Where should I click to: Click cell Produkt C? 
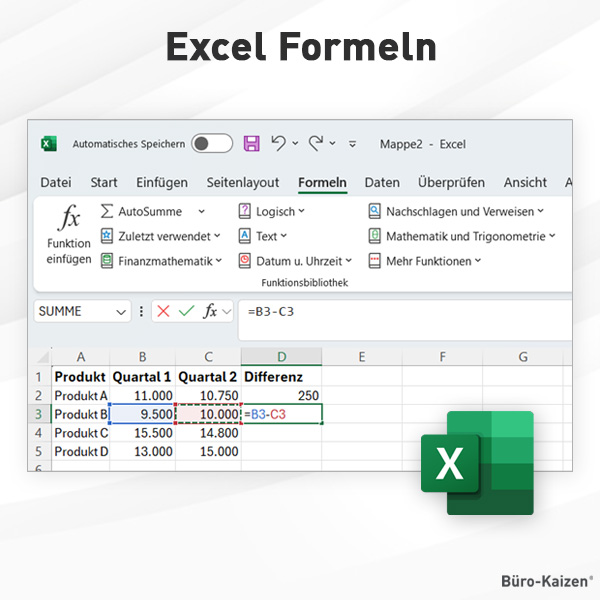(x=81, y=433)
